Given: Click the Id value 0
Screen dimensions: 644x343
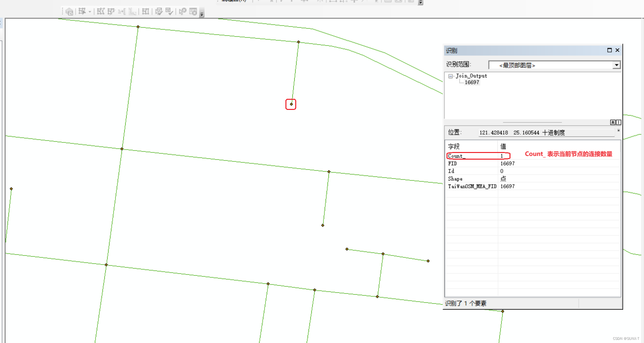Looking at the screenshot, I should pyautogui.click(x=502, y=171).
